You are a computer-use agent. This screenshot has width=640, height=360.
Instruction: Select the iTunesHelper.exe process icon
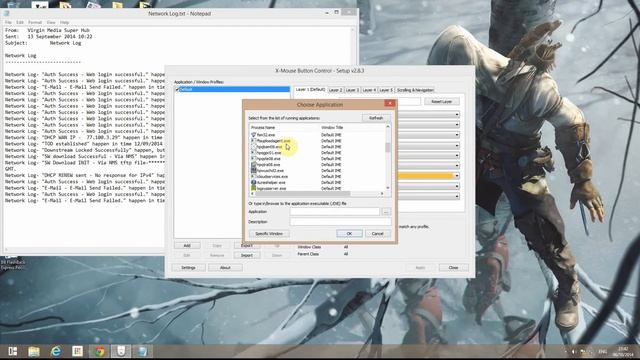point(253,182)
